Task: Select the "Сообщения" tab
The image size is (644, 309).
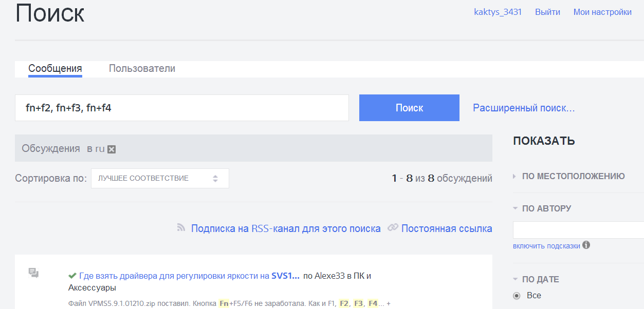Action: pos(55,68)
